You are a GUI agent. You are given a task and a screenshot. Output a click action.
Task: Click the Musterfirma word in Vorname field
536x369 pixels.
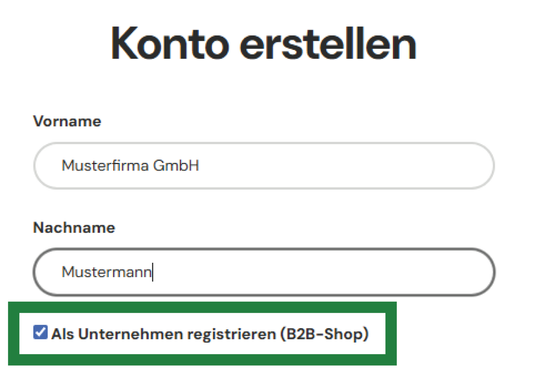pos(105,166)
